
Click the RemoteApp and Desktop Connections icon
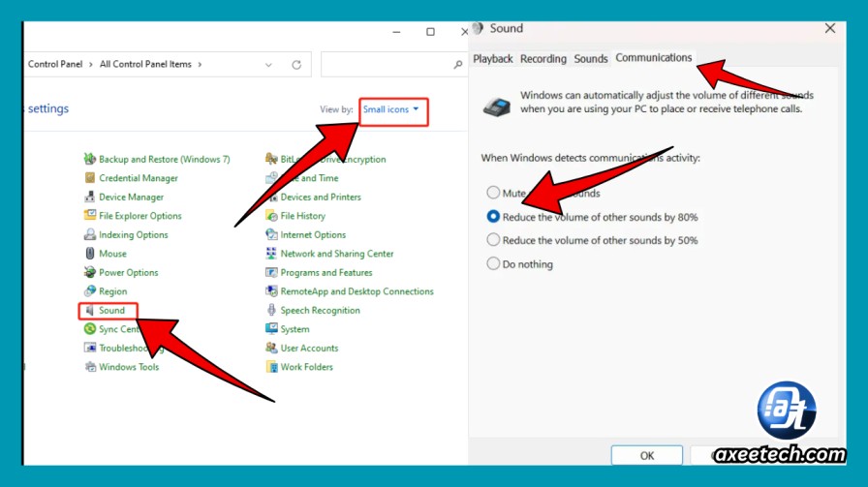pyautogui.click(x=271, y=290)
